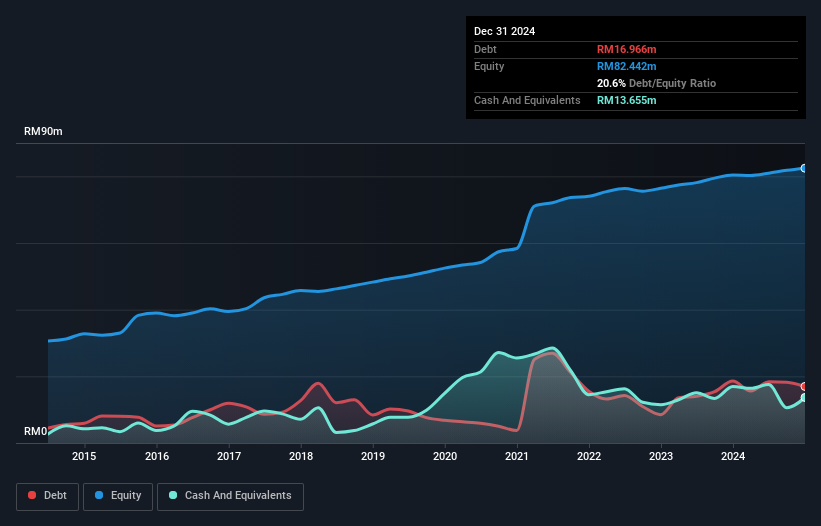821x526 pixels.
Task: Toggle the Equity series legend button
Action: (x=118, y=496)
